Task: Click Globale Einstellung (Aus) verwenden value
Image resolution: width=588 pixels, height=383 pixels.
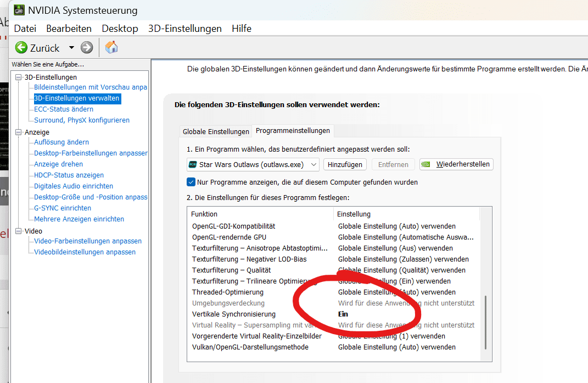Action: coord(395,248)
